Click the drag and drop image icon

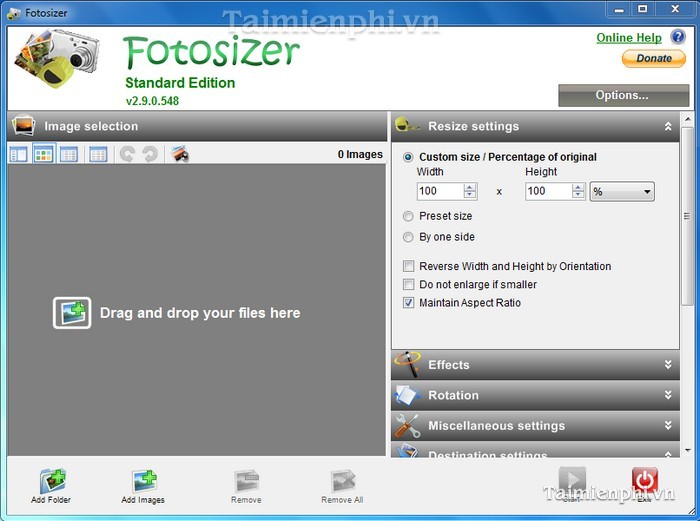click(x=72, y=313)
